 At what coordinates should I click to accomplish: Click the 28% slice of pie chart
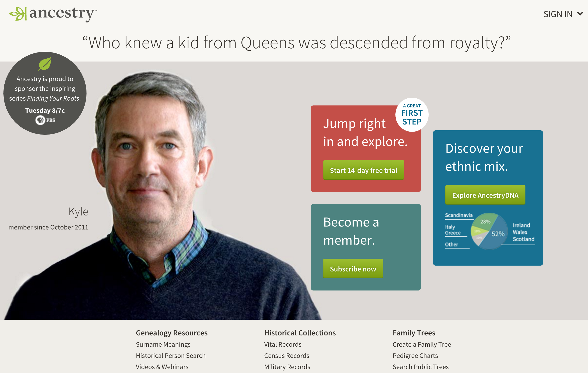(485, 221)
